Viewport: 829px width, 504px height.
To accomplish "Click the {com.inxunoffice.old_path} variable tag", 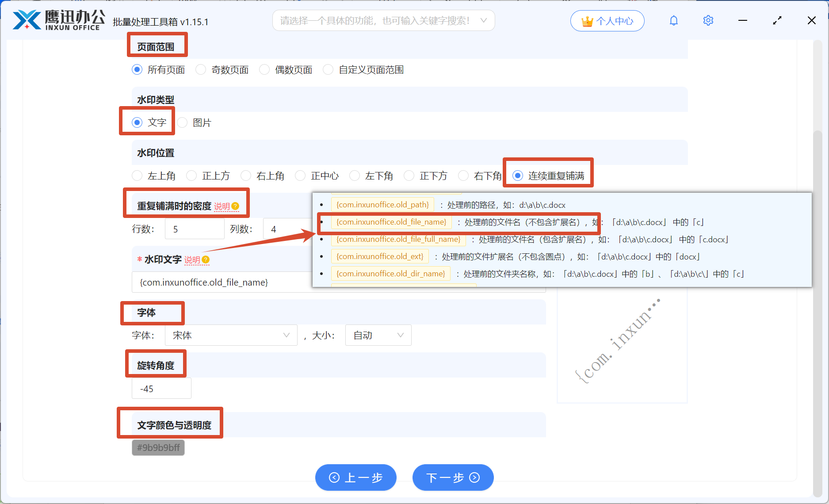I will point(382,205).
